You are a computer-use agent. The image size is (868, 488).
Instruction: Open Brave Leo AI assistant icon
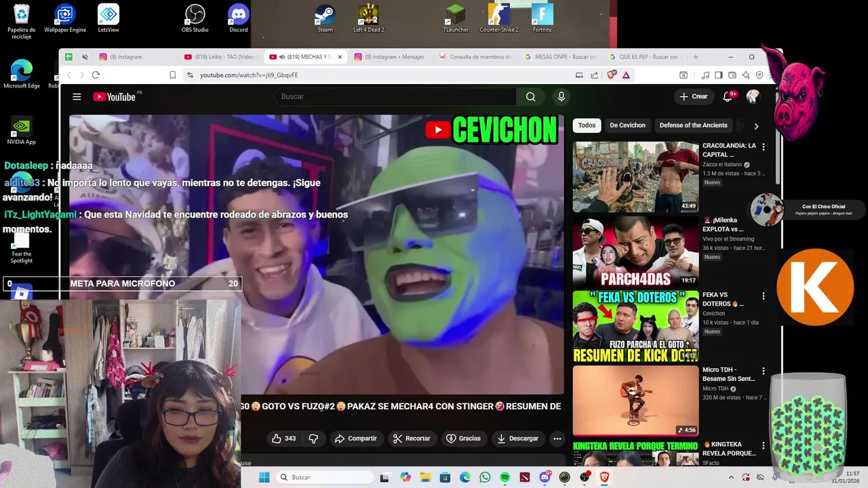pyautogui.click(x=745, y=75)
